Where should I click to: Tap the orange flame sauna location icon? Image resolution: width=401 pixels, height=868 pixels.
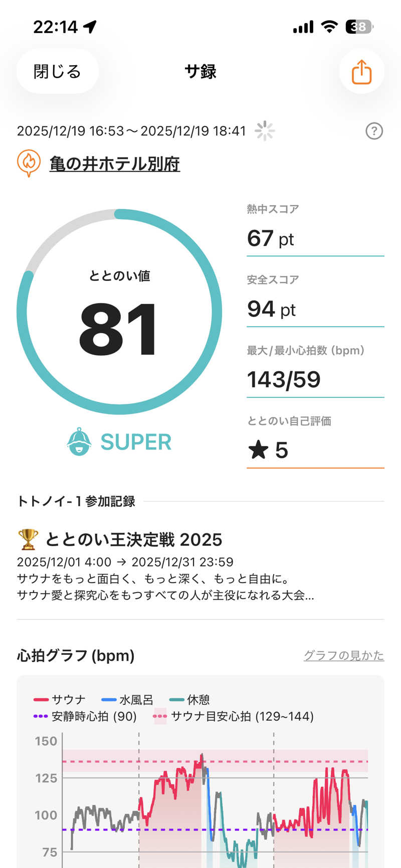pos(29,163)
